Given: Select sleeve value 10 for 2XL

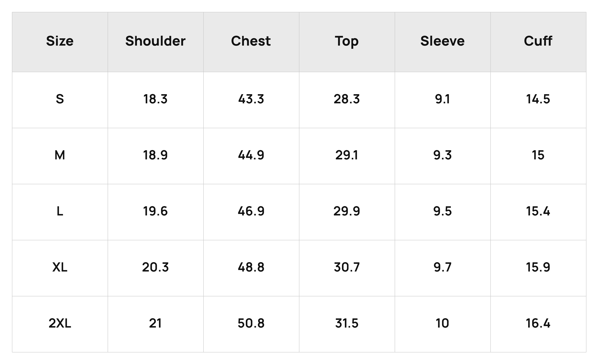Looking at the screenshot, I should point(443,323).
